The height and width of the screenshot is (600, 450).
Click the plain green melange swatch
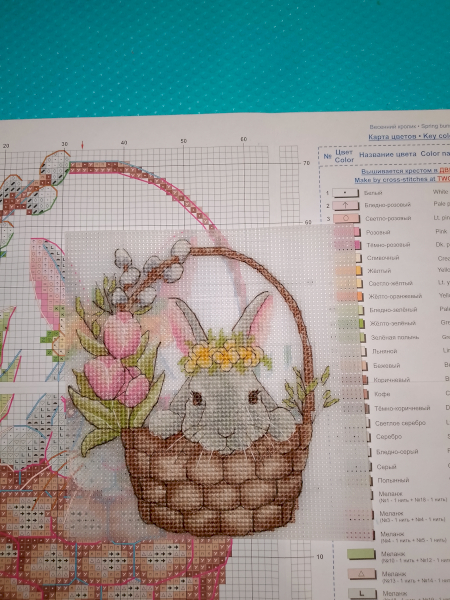tap(361, 554)
